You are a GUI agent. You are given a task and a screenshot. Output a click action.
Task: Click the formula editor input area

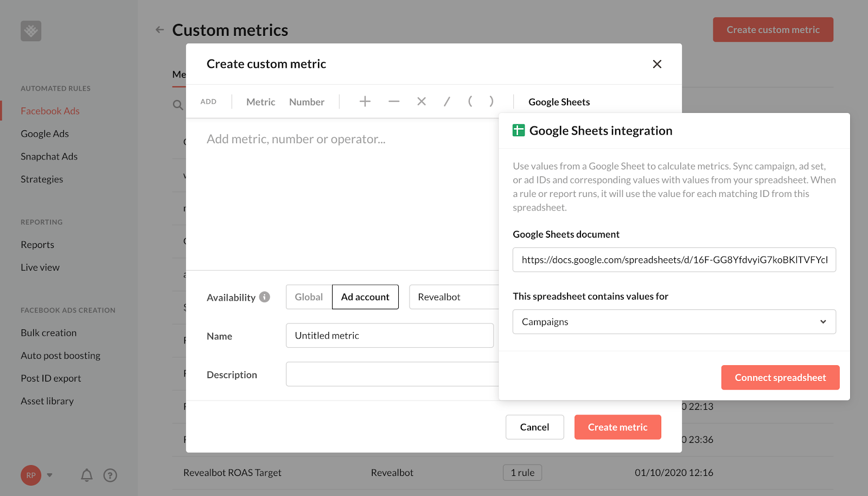[x=342, y=194]
